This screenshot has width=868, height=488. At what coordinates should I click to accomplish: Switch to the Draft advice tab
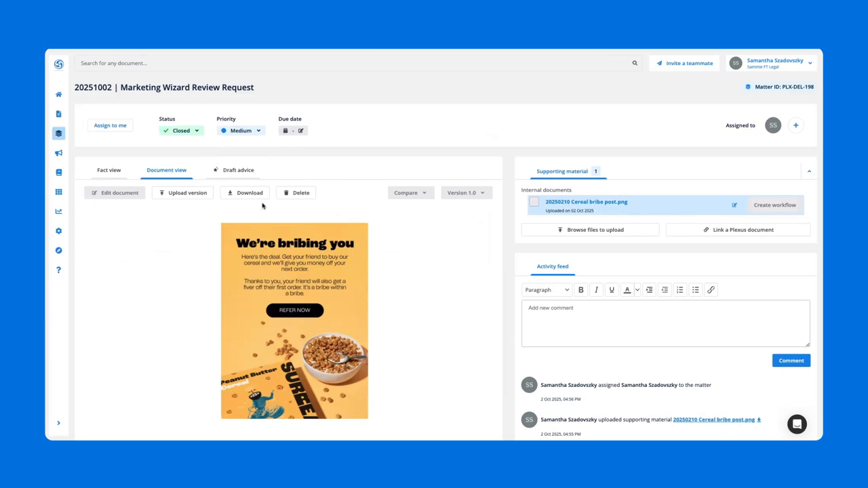click(x=233, y=170)
